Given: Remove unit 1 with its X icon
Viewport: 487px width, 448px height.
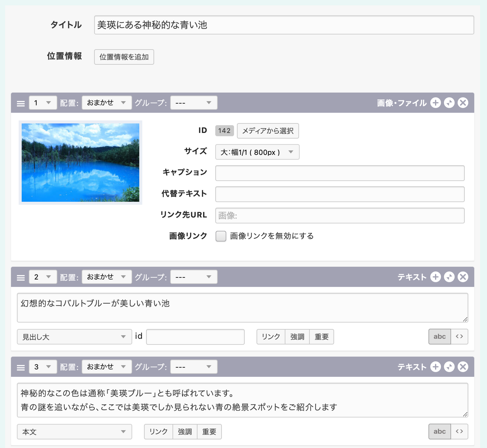Looking at the screenshot, I should 463,103.
